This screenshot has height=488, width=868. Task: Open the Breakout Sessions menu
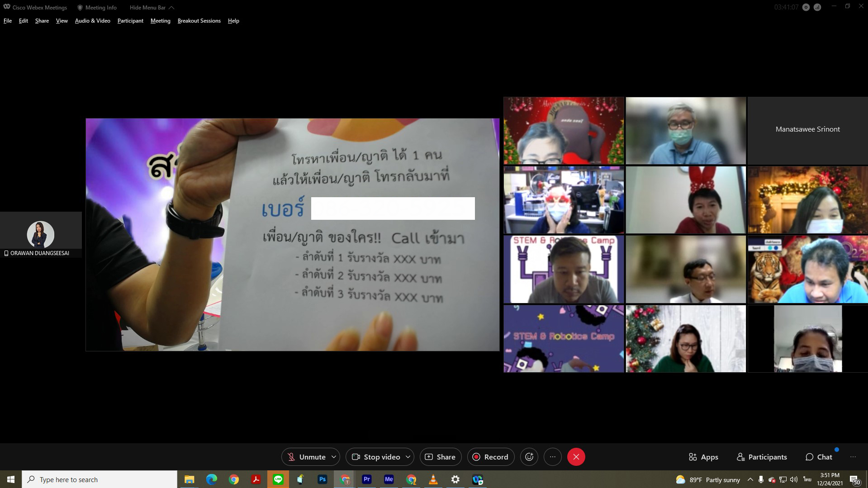199,21
